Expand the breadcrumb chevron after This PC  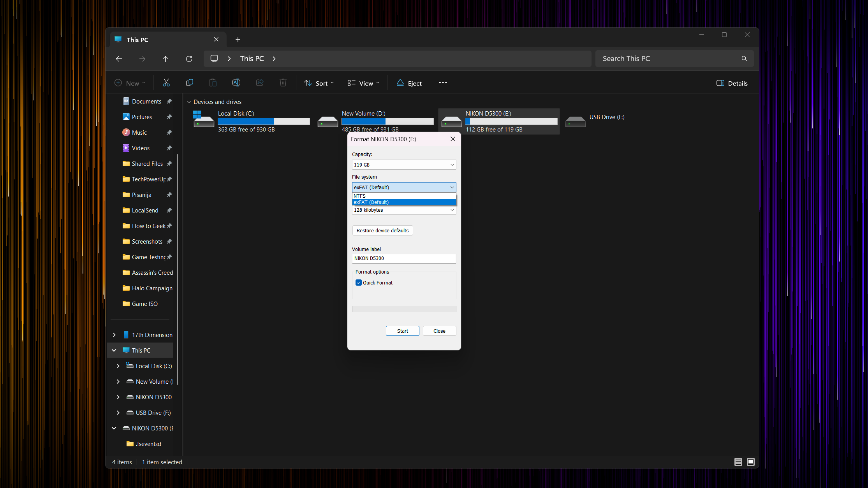pos(274,59)
